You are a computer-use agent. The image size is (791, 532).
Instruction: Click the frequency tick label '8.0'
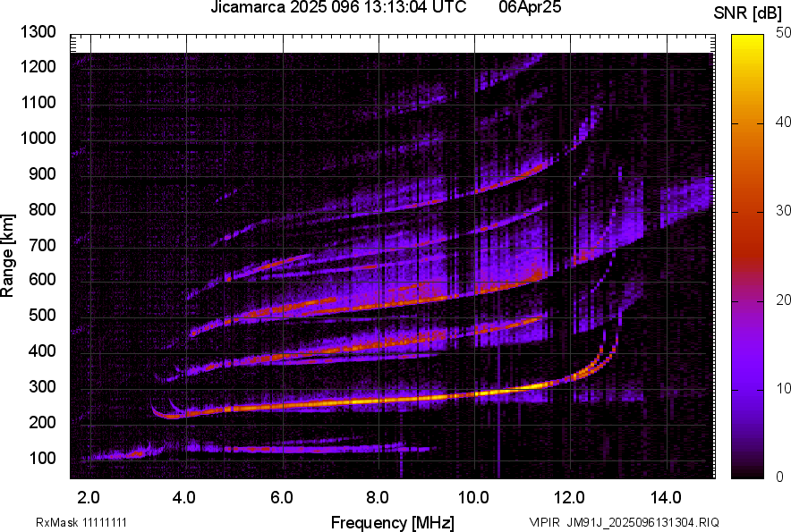pyautogui.click(x=377, y=498)
